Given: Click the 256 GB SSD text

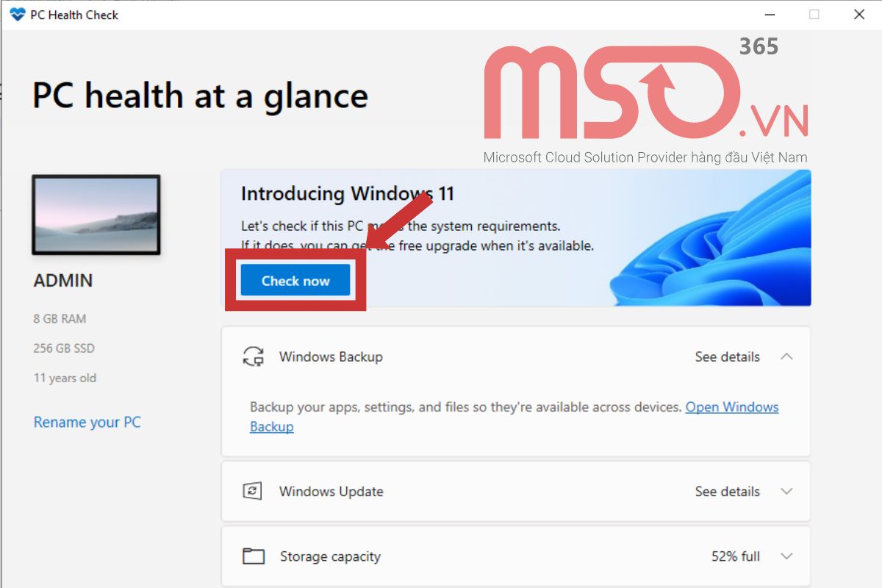Looking at the screenshot, I should (x=64, y=348).
